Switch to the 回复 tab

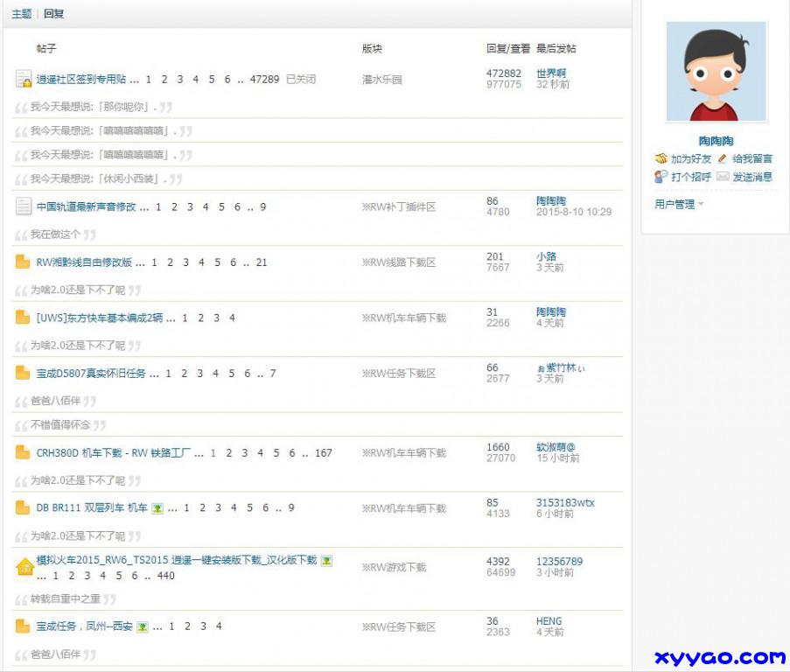click(53, 14)
